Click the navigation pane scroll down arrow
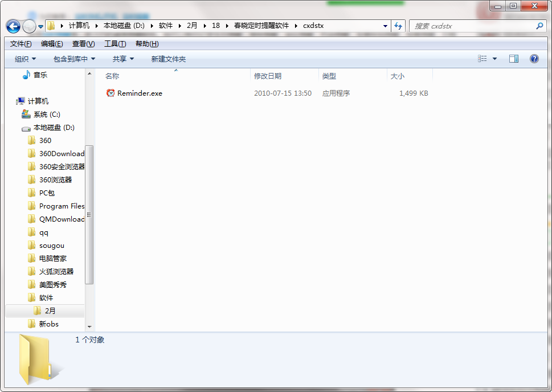Viewport: 552px width, 392px height. coord(89,327)
